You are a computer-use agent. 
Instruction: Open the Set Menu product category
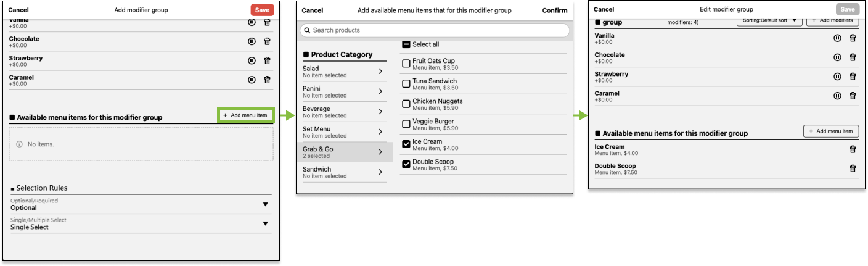(342, 131)
